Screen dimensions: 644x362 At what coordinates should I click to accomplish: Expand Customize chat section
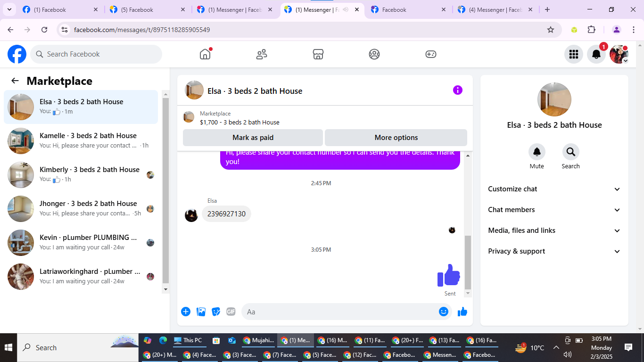pos(554,189)
